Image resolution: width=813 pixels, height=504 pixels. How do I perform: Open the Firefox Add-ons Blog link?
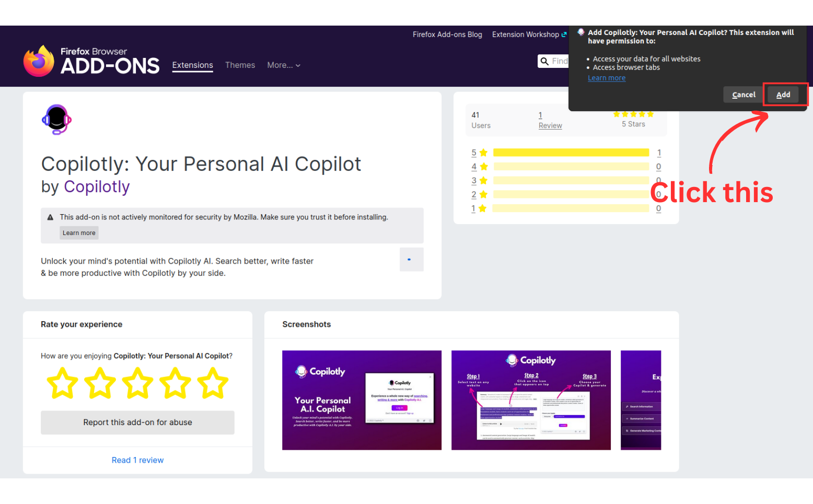[x=447, y=34]
